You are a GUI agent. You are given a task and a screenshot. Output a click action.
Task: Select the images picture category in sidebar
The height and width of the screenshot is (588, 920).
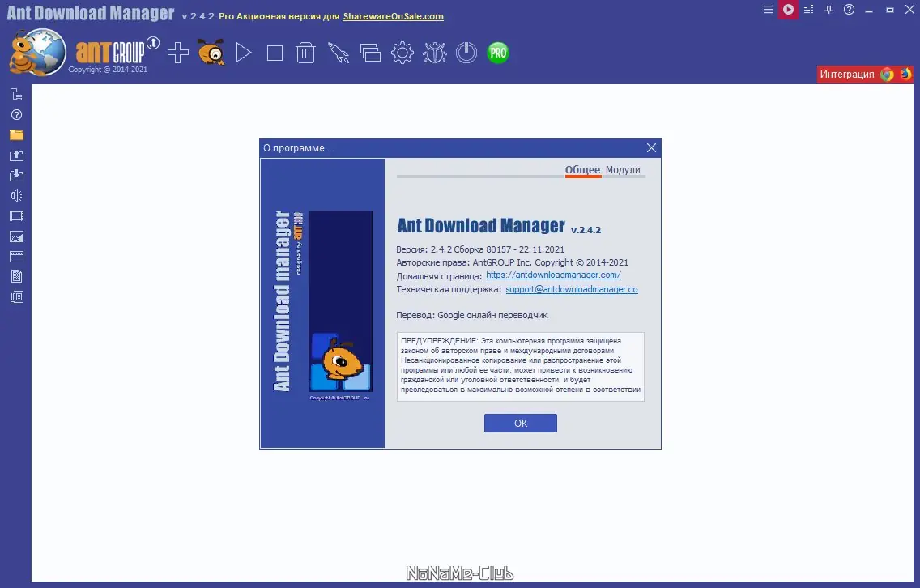click(16, 236)
